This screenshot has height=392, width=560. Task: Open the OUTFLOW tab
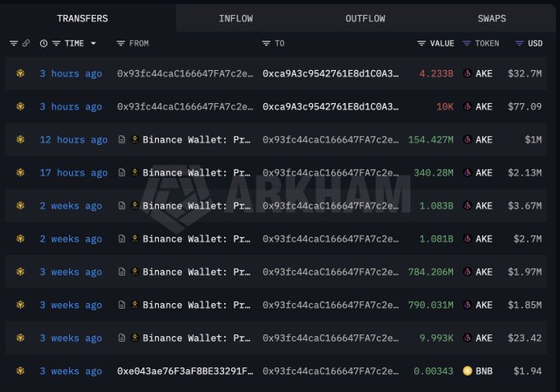click(365, 19)
